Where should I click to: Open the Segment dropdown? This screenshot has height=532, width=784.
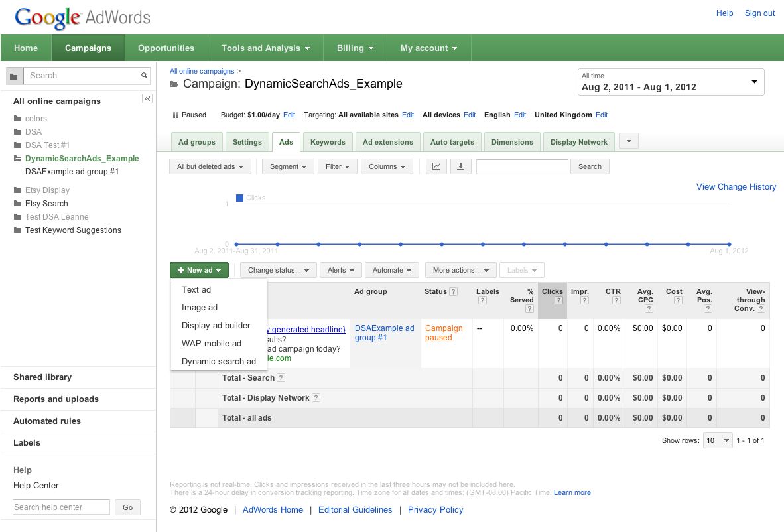288,166
